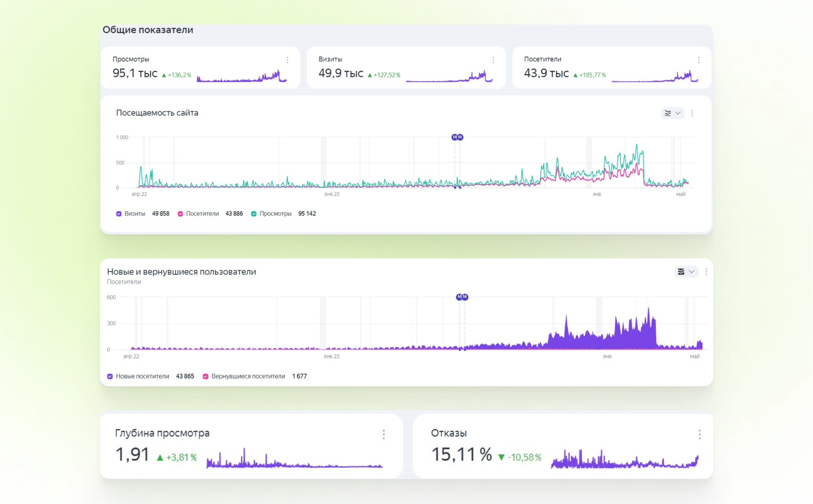
Task: Click the Общие показатели section heading
Action: (148, 30)
